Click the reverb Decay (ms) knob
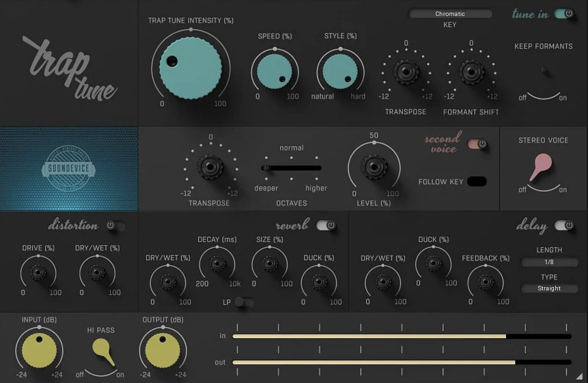Viewport: 588px width, 383px height. (x=217, y=264)
